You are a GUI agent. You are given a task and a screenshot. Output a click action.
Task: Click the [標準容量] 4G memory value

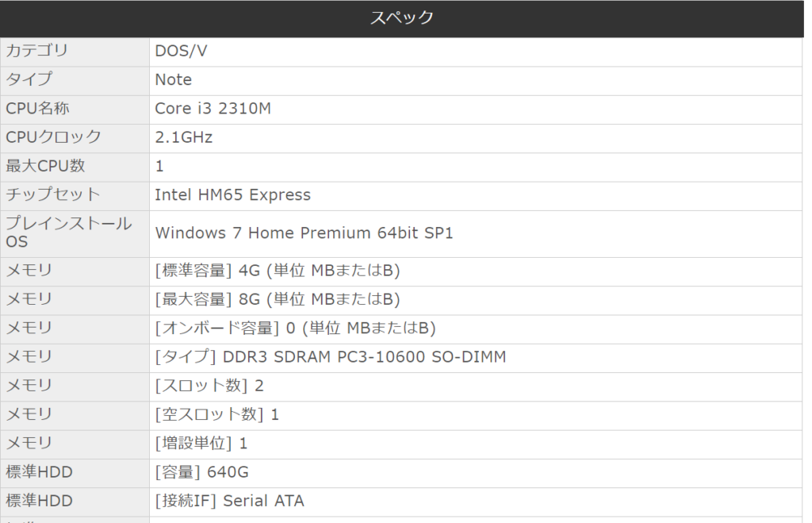pyautogui.click(x=278, y=271)
